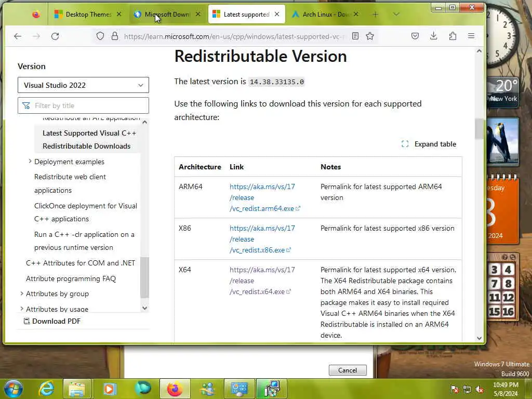This screenshot has height=399, width=532.
Task: Click the forward navigation arrow
Action: click(36, 36)
